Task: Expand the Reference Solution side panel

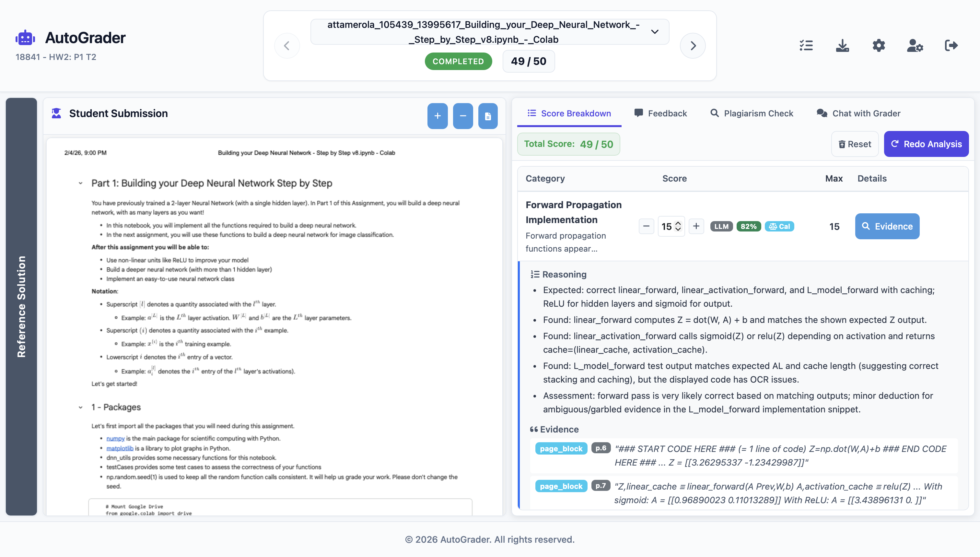Action: 21,306
